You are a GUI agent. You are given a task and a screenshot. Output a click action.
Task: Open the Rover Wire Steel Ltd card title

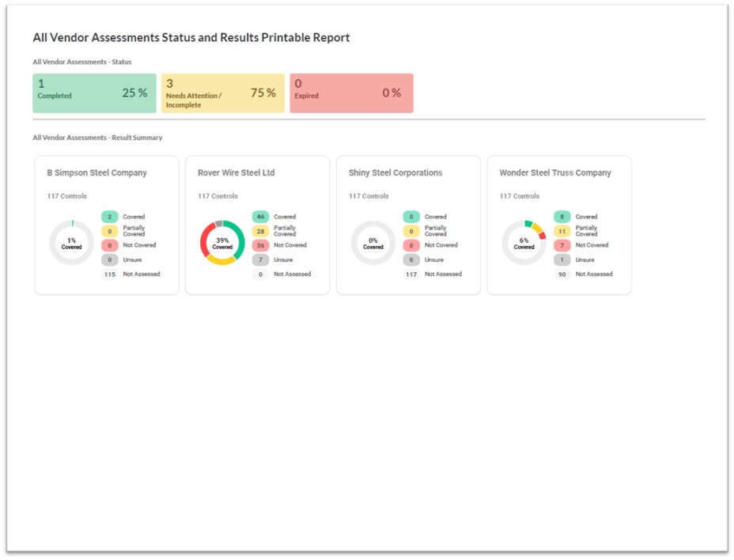click(x=236, y=172)
